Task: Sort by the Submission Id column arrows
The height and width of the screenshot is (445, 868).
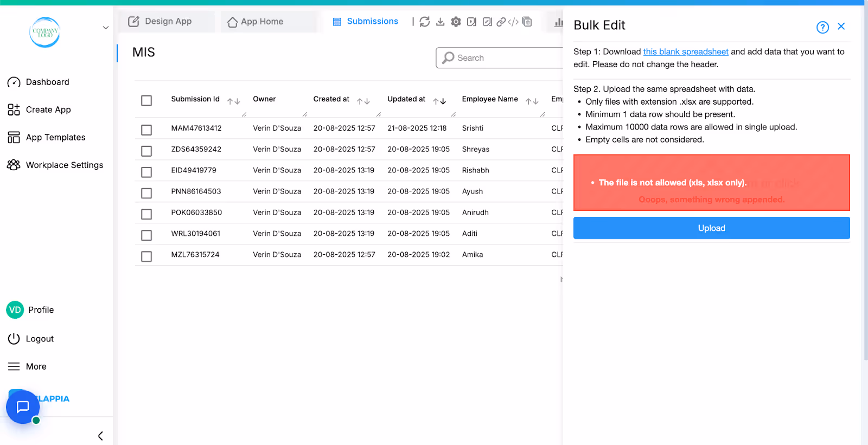Action: pyautogui.click(x=234, y=101)
